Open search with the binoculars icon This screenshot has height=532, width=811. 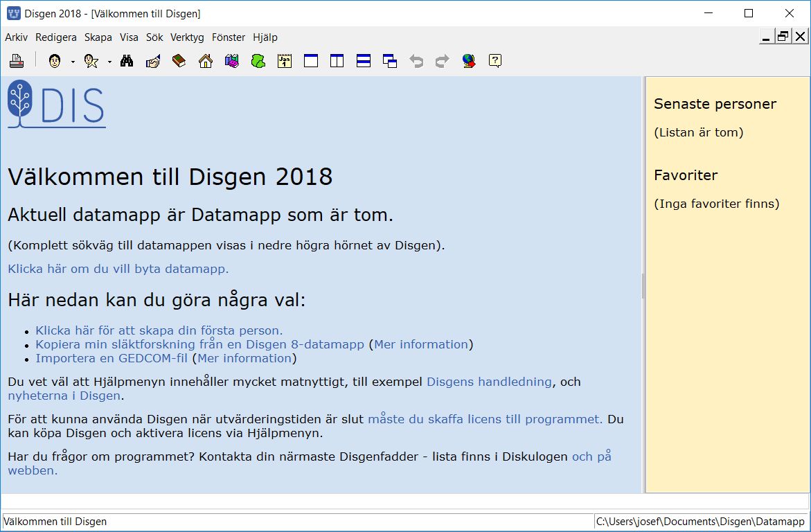(127, 61)
